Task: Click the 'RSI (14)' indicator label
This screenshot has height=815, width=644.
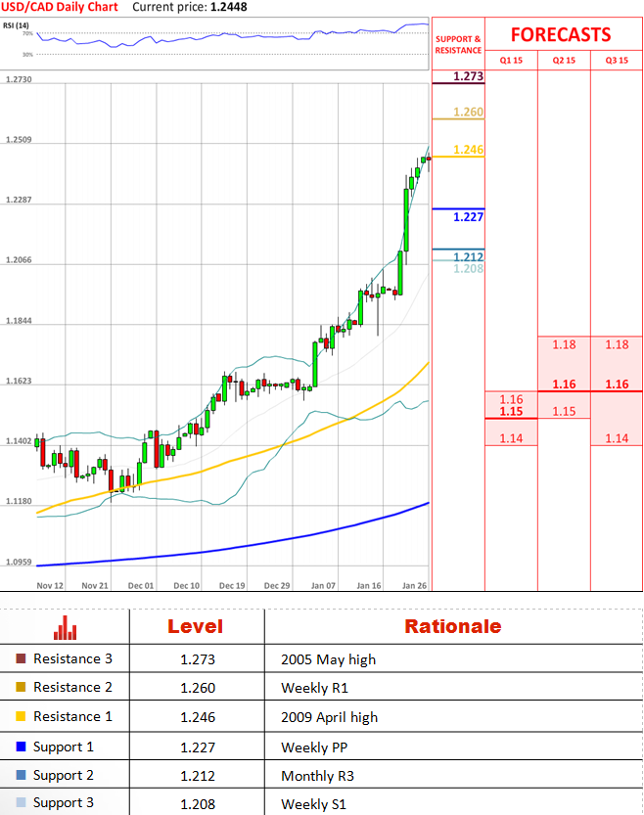Action: tap(16, 25)
